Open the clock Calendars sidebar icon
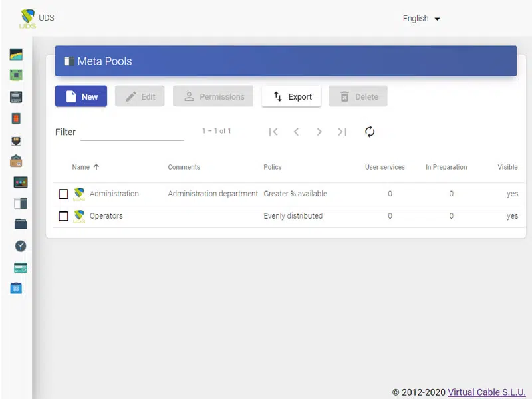The height and width of the screenshot is (399, 532). 21,246
